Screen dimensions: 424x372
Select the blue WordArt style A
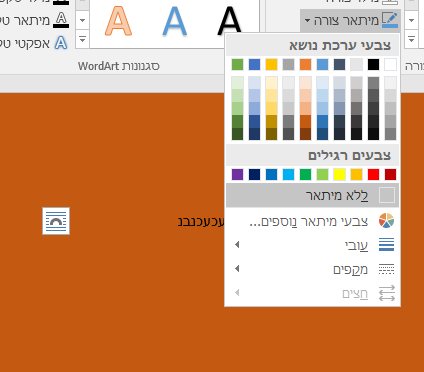click(x=174, y=21)
